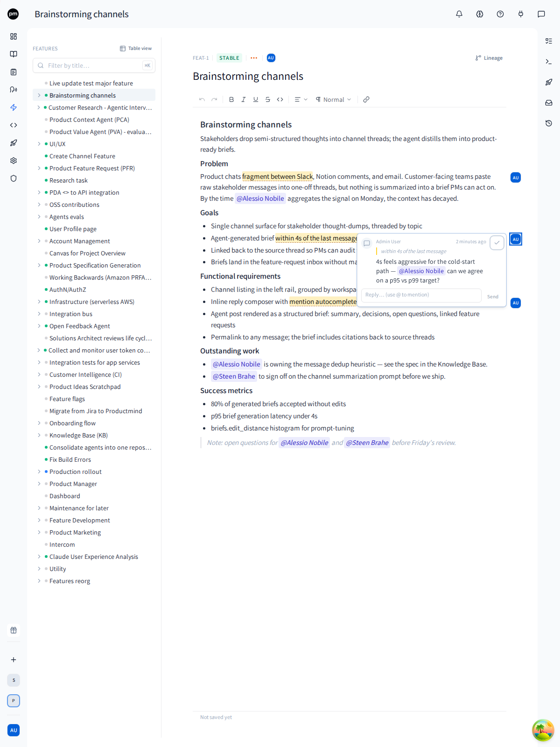Insert a link with the link icon
Viewport: 560px width, 747px height.
[x=366, y=99]
